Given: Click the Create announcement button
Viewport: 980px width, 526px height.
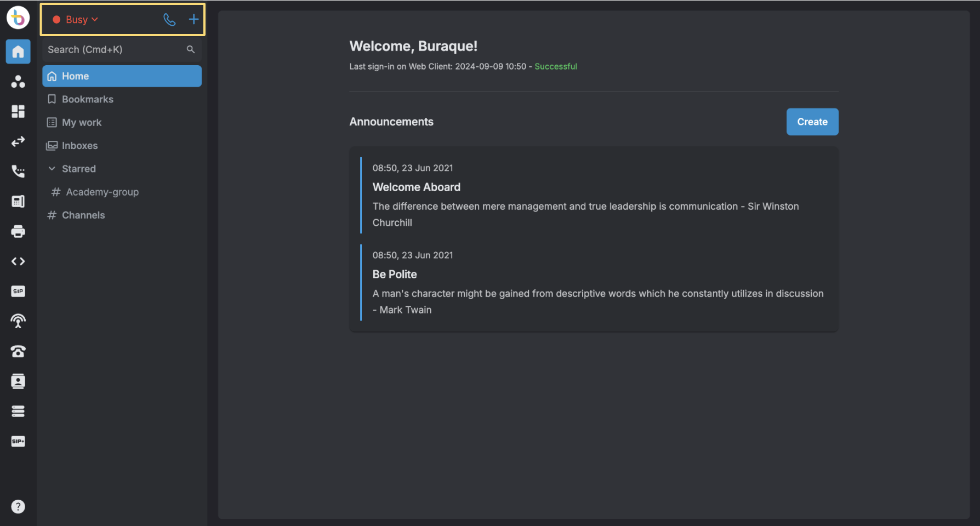Looking at the screenshot, I should (x=812, y=122).
